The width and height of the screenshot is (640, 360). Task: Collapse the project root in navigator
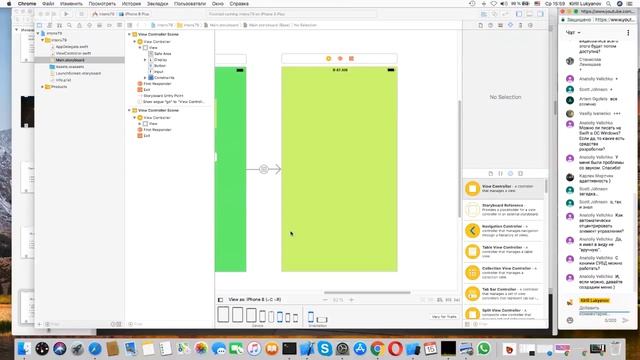point(38,33)
